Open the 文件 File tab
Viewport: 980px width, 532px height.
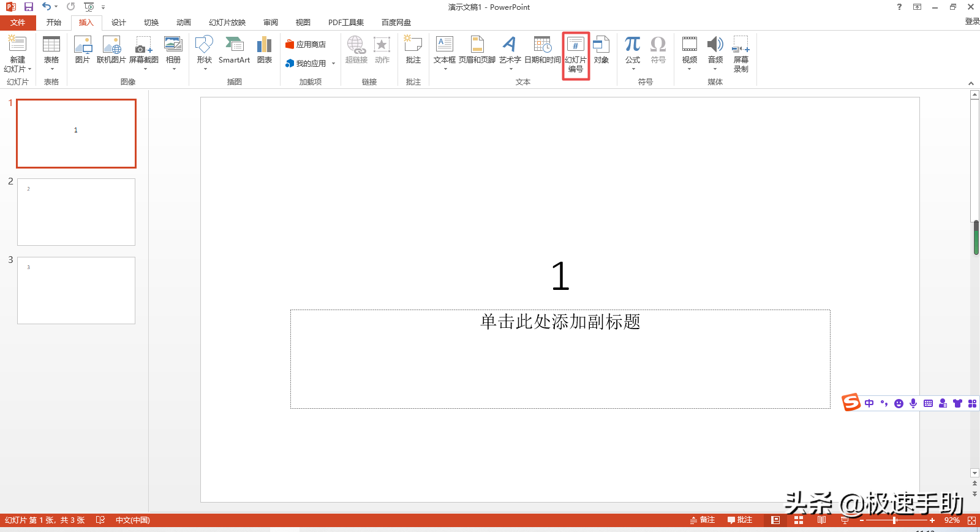coord(18,23)
